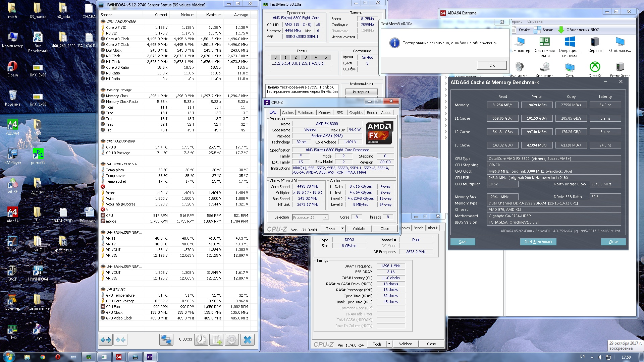Open the SPD tab in CPU-Z
Screen dimensions: 644x362
[x=340, y=113]
